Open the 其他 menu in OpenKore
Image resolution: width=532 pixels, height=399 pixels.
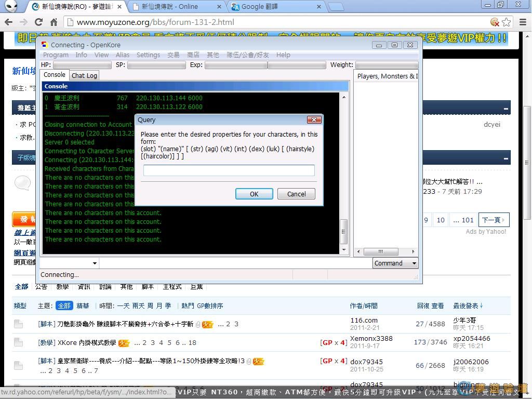[212, 55]
